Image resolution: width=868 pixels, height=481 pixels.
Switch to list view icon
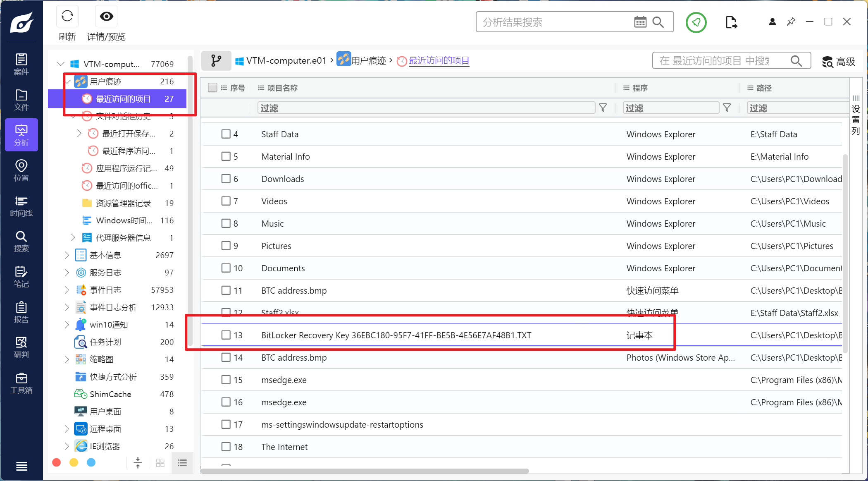pos(182,463)
